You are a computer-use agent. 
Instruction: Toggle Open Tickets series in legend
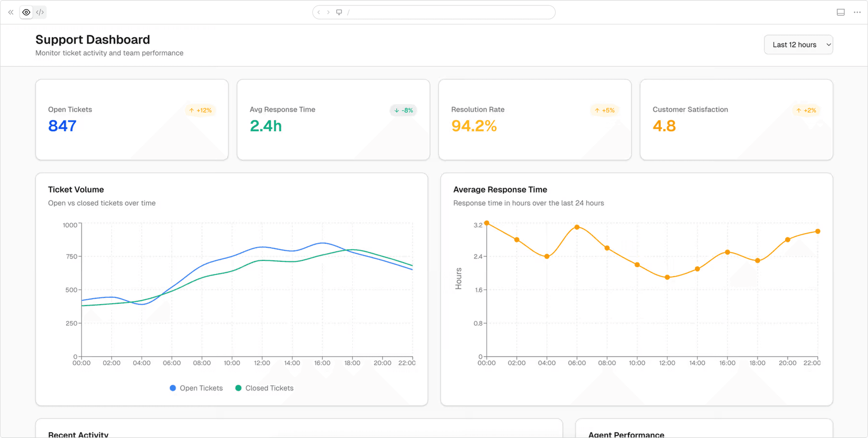196,388
